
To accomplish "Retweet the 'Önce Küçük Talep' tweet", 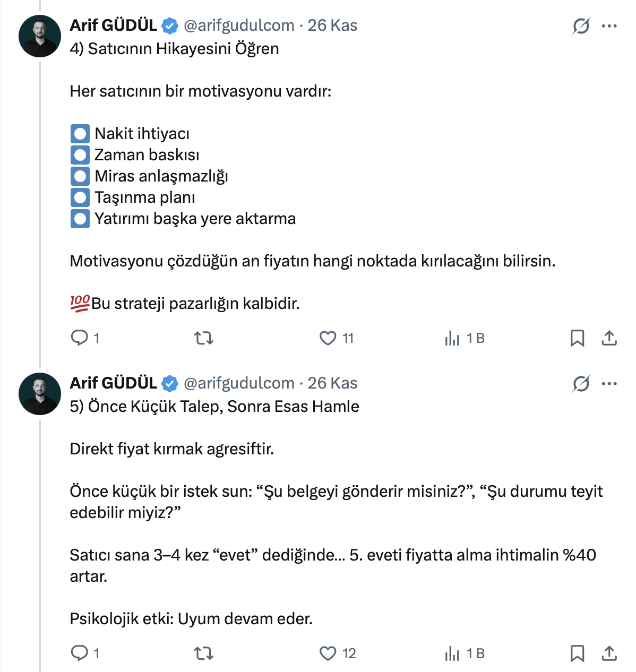I will pos(204,653).
